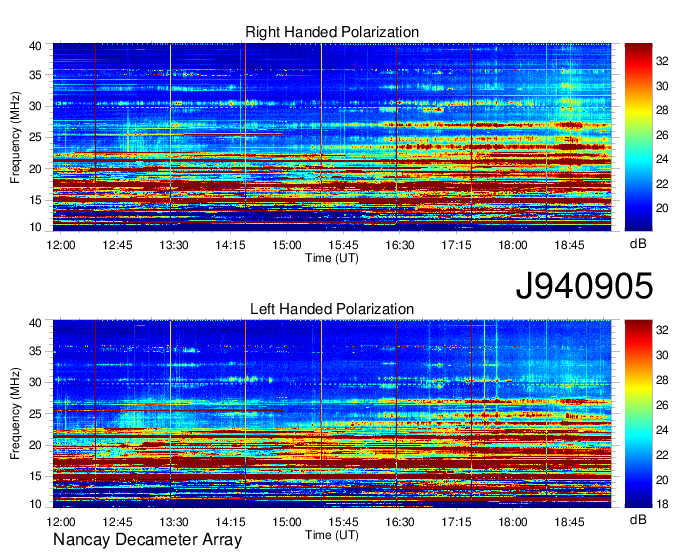Click 'Frequency (MHz)' axis label of Left Handed plot

click(15, 414)
